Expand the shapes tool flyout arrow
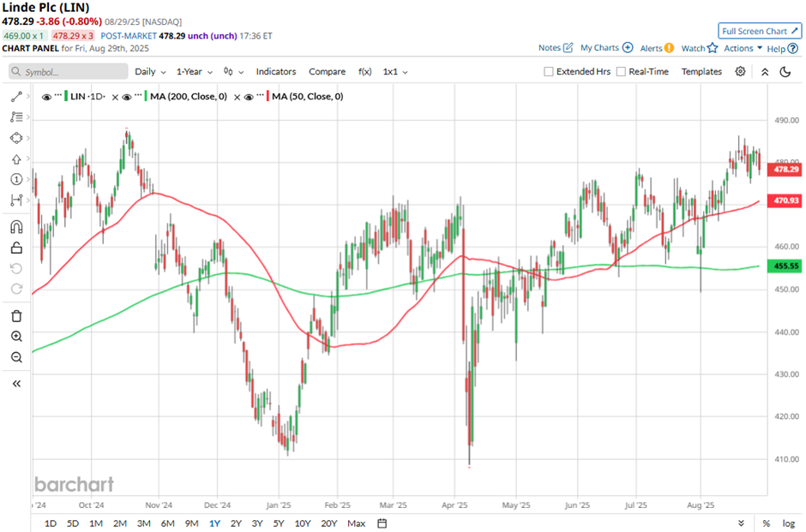806x532 pixels. 27,138
